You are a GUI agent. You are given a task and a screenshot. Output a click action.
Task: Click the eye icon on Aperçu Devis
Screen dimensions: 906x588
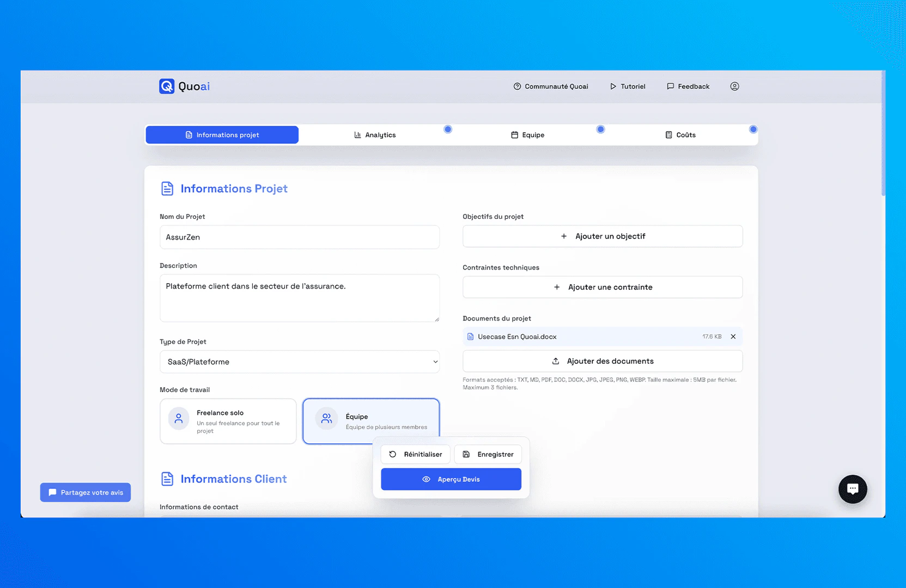pos(425,479)
